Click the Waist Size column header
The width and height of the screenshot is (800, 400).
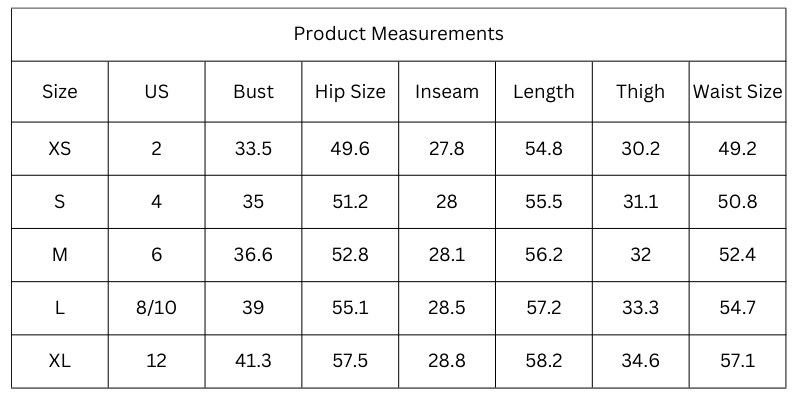click(x=737, y=92)
